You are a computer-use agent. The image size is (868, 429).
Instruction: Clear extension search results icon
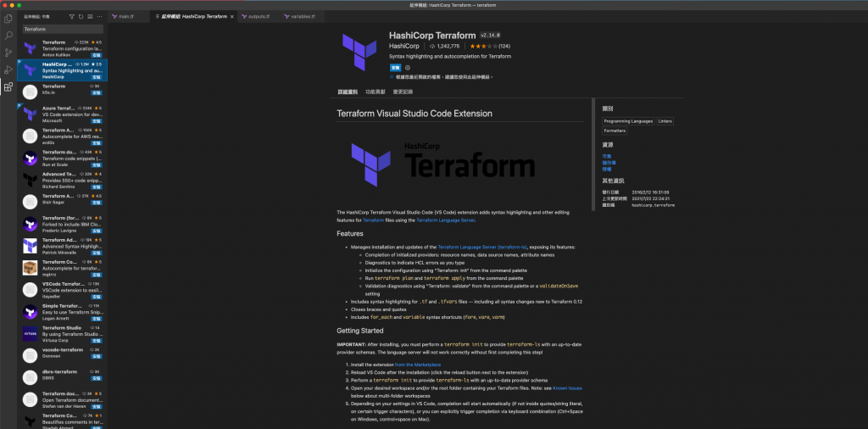click(x=90, y=17)
